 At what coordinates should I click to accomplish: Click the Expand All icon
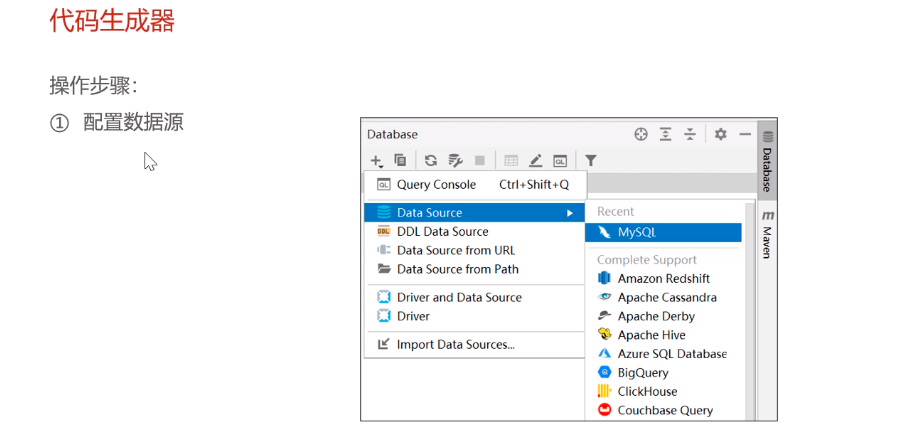pos(665,134)
